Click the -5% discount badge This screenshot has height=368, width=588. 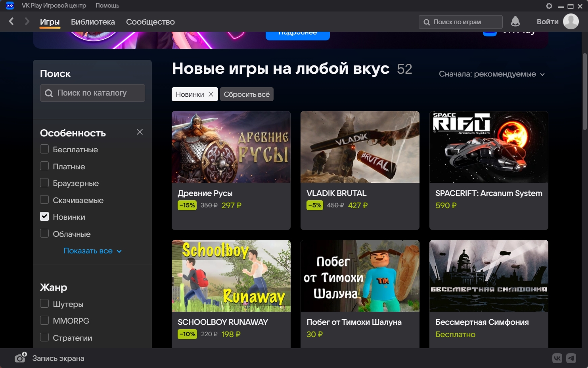[x=315, y=205]
